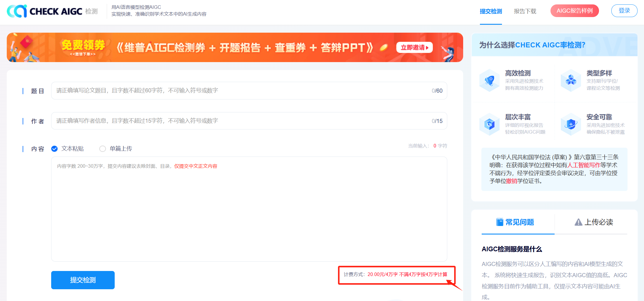Click the 0/60 title character counter
This screenshot has height=301, width=644.
[x=437, y=91]
